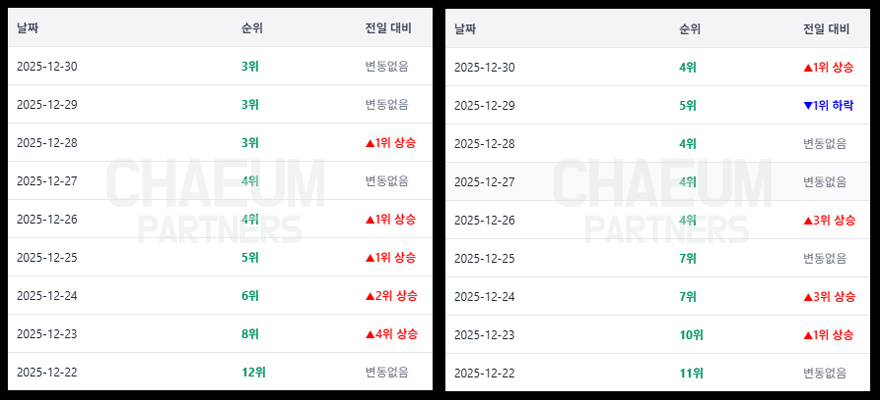Click the ▼1위 하락 change indicator

(828, 105)
